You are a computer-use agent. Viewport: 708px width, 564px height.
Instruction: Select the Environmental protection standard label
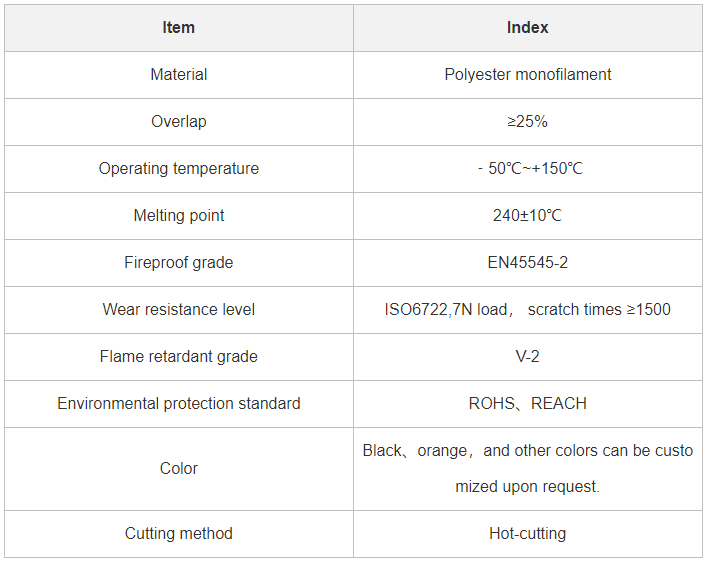coord(179,404)
